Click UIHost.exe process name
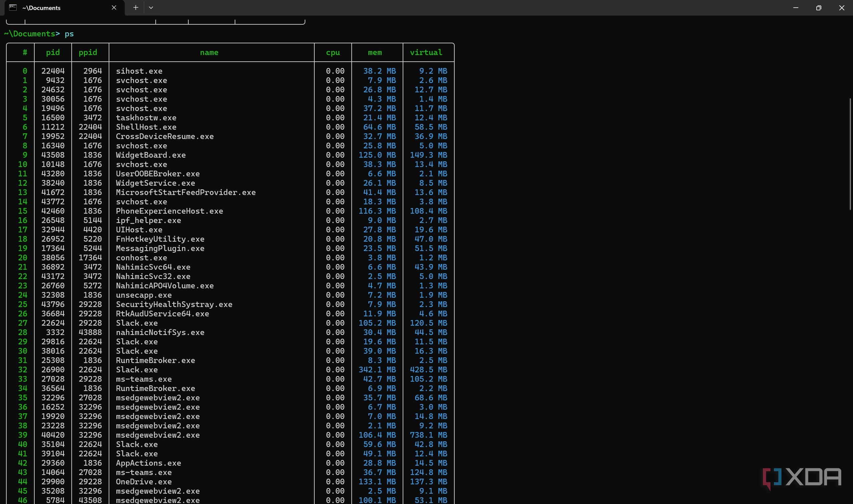The image size is (853, 504). point(139,230)
